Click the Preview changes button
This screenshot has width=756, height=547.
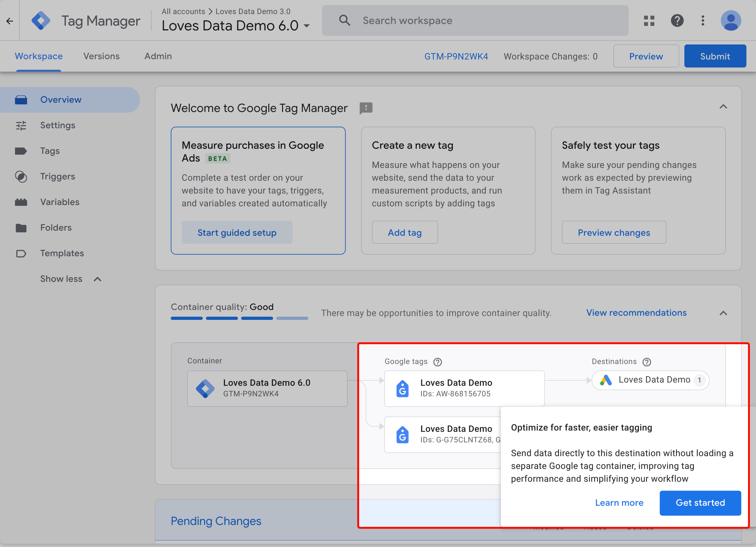coord(614,233)
